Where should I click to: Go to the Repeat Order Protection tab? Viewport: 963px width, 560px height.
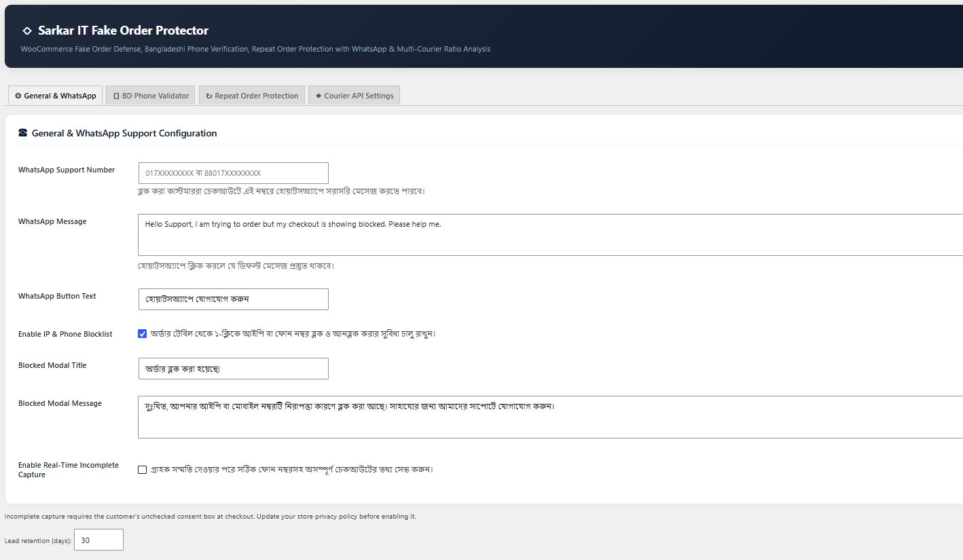click(252, 96)
